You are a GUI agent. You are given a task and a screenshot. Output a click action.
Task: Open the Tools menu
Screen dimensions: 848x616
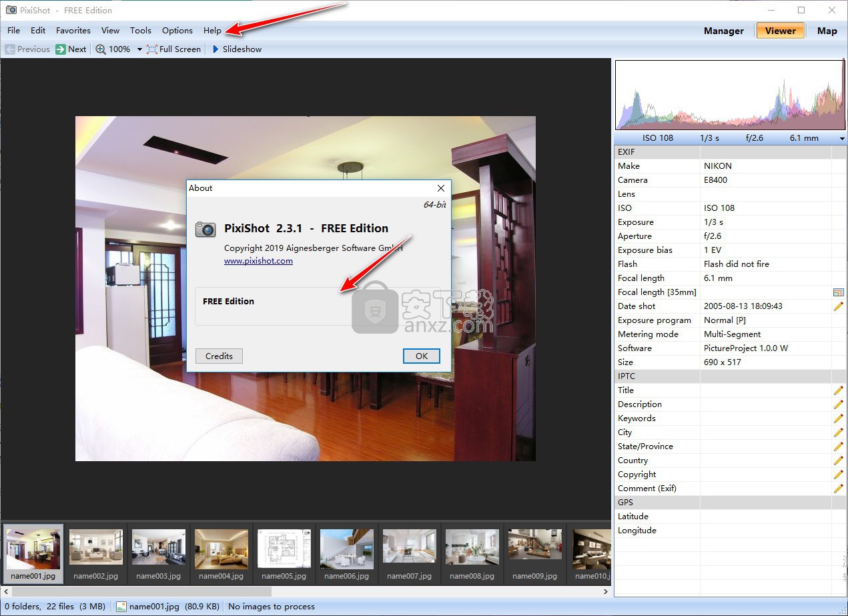[x=141, y=30]
